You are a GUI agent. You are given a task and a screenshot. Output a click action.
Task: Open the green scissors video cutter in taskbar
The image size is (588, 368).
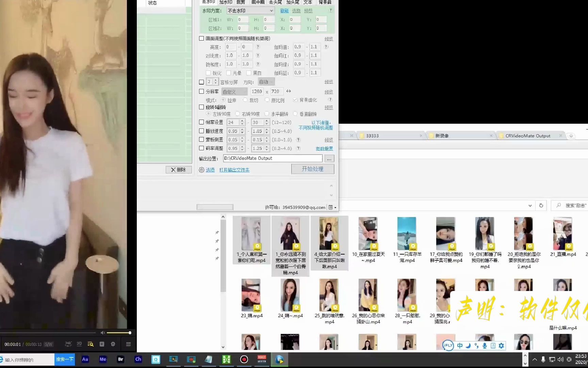point(226,359)
